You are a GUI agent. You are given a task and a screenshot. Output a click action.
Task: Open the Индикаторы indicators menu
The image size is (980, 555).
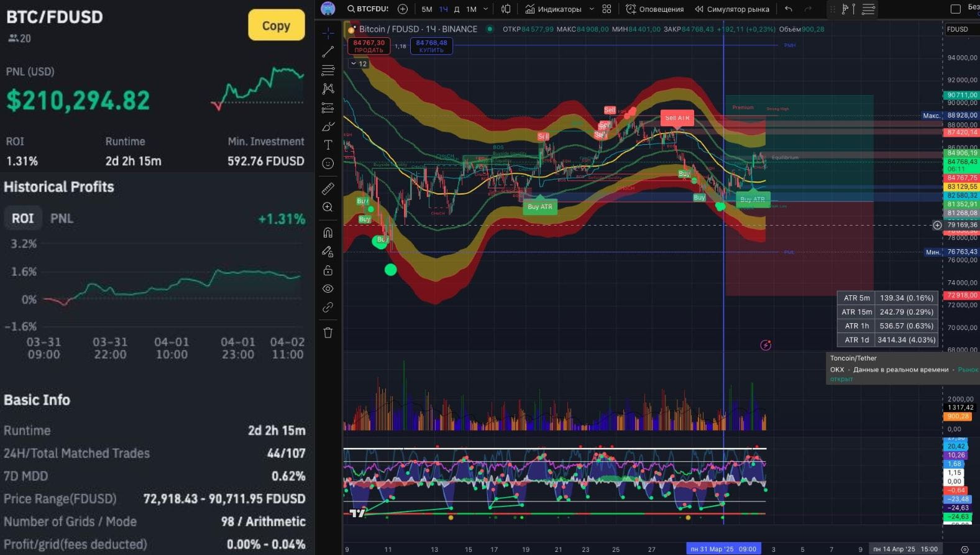pyautogui.click(x=554, y=9)
